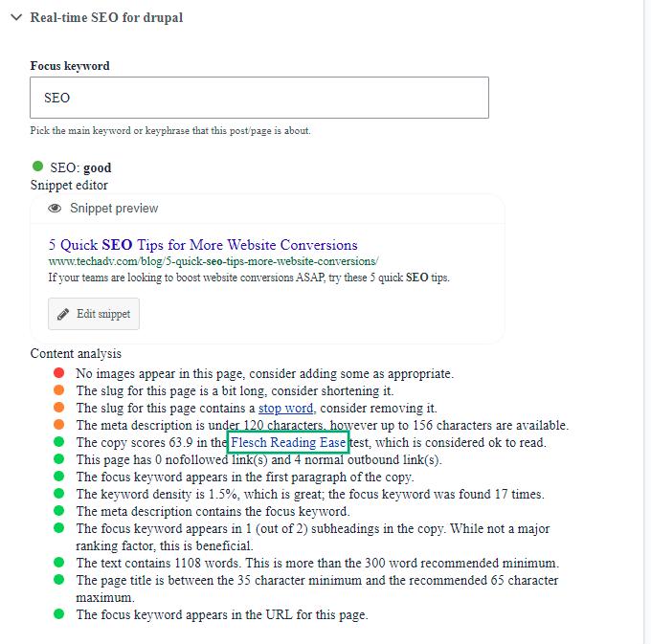The width and height of the screenshot is (651, 644).
Task: Click the green dot for page title length
Action: click(59, 580)
